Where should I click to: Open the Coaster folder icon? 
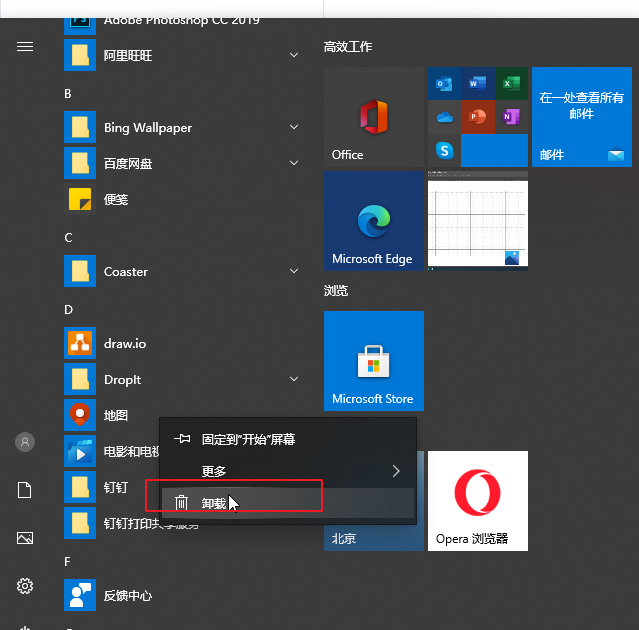click(80, 271)
